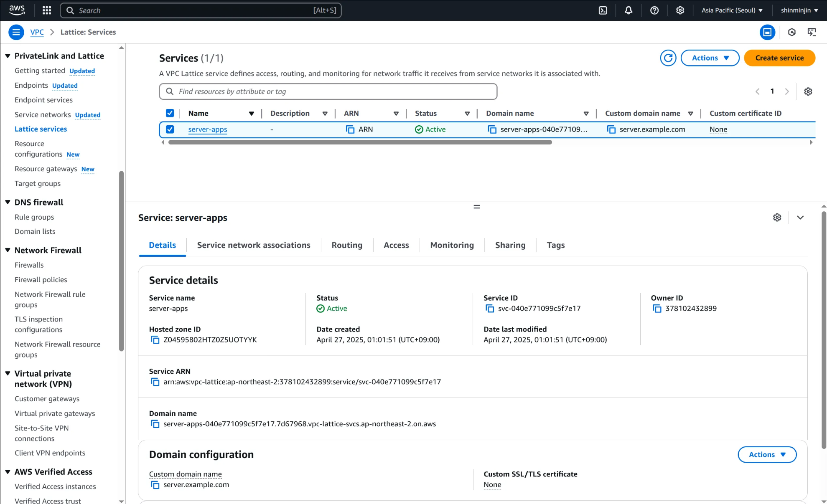Viewport: 827px width, 504px height.
Task: Open Target groups in sidebar
Action: [x=38, y=183]
